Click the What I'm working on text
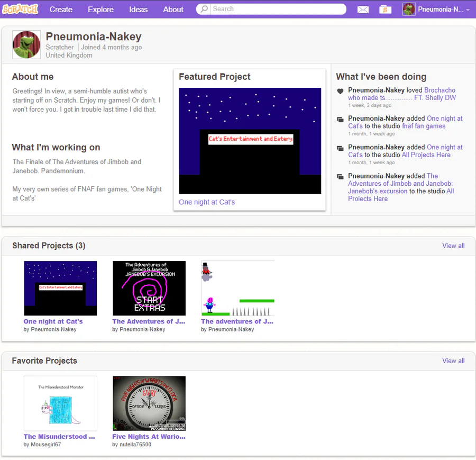This screenshot has height=460, width=476. pyautogui.click(x=87, y=180)
